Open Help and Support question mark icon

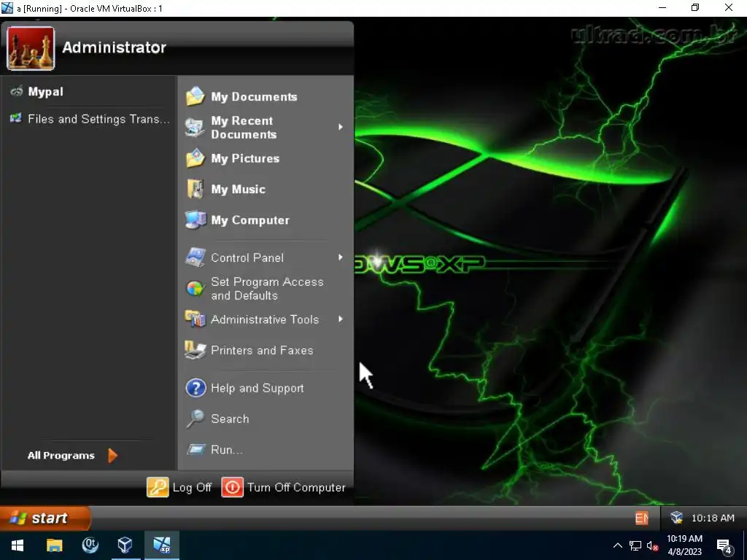point(196,388)
